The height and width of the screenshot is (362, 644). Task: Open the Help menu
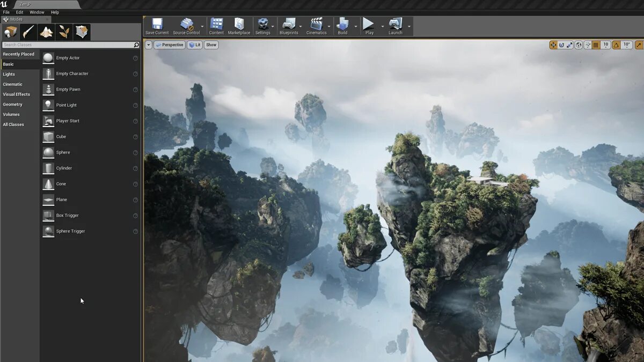[55, 12]
